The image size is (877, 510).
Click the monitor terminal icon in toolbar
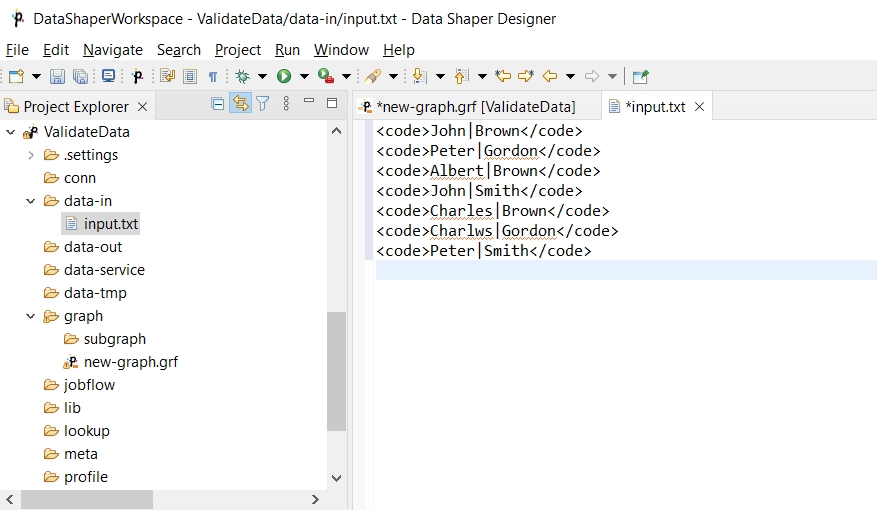(x=109, y=76)
